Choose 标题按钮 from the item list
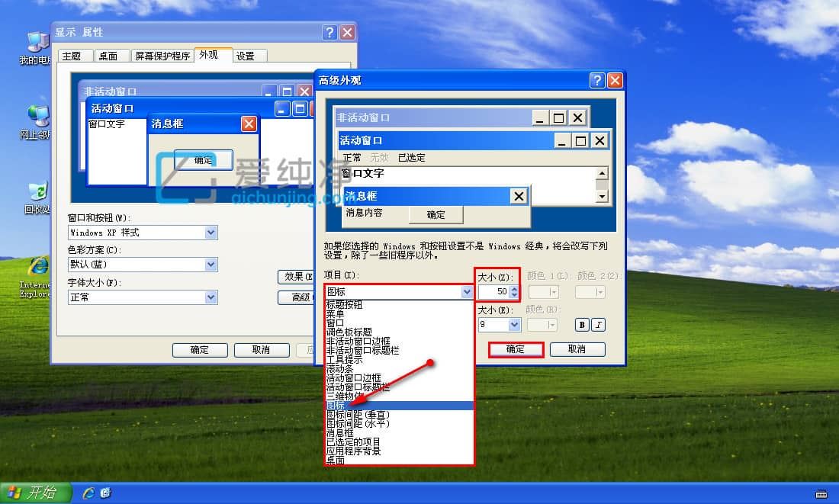This screenshot has width=839, height=504. 399,304
